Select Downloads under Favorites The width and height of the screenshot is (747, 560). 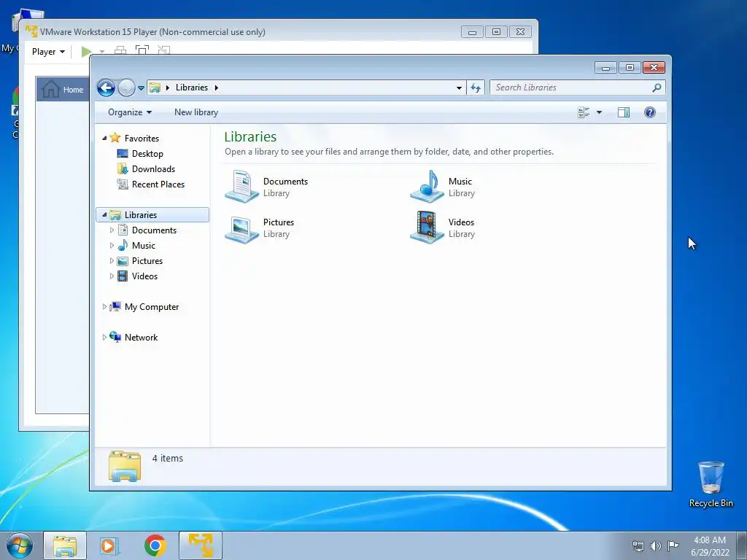click(x=153, y=169)
